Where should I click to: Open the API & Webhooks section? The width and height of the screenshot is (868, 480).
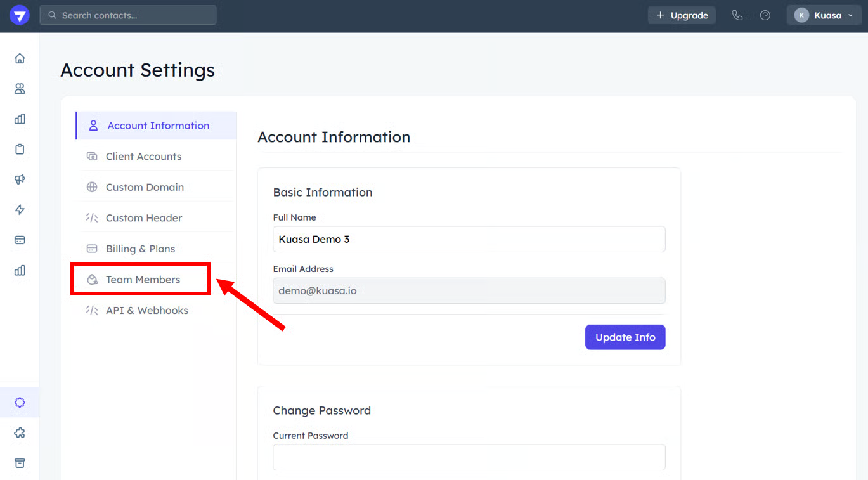[146, 310]
